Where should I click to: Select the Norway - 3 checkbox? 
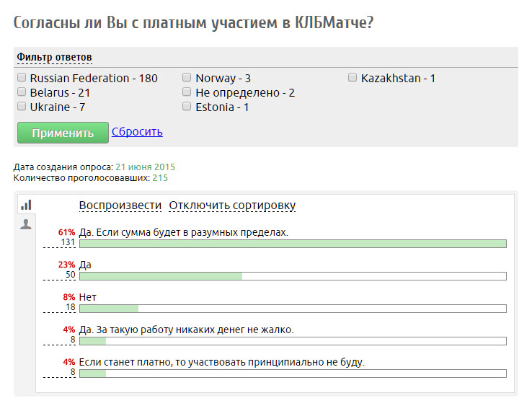point(187,78)
